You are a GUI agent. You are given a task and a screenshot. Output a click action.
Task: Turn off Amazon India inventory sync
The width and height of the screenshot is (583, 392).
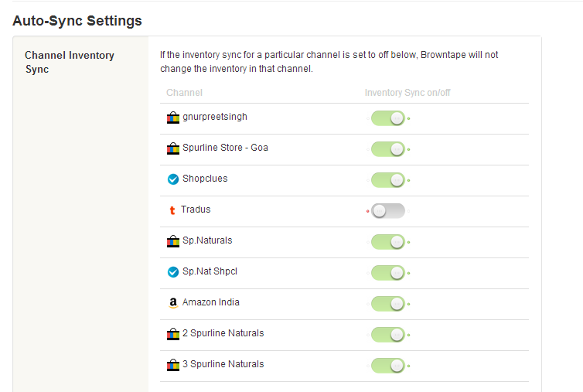(x=388, y=304)
